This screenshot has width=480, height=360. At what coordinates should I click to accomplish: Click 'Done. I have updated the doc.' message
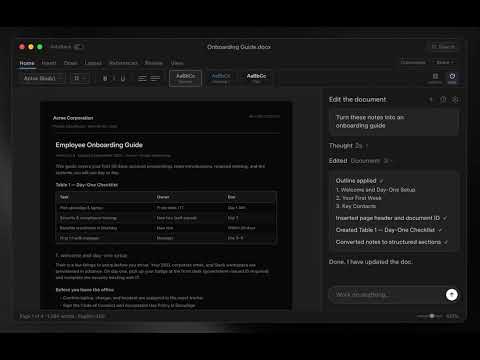click(371, 262)
